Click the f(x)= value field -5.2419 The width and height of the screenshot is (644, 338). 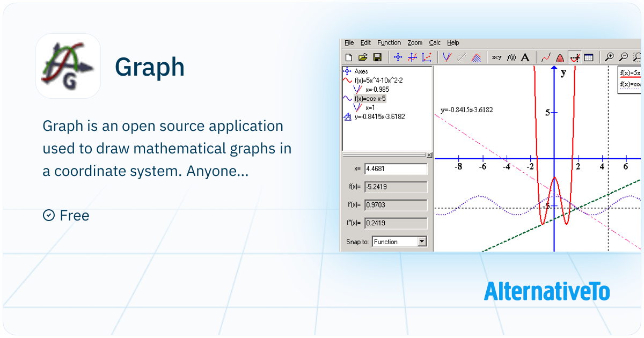coord(396,187)
